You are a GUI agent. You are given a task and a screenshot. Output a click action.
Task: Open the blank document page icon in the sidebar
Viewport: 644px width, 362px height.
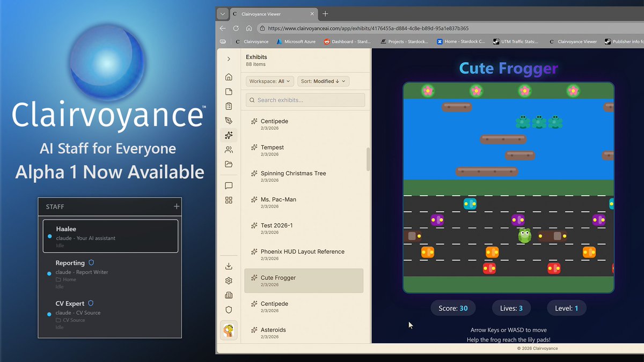(229, 92)
